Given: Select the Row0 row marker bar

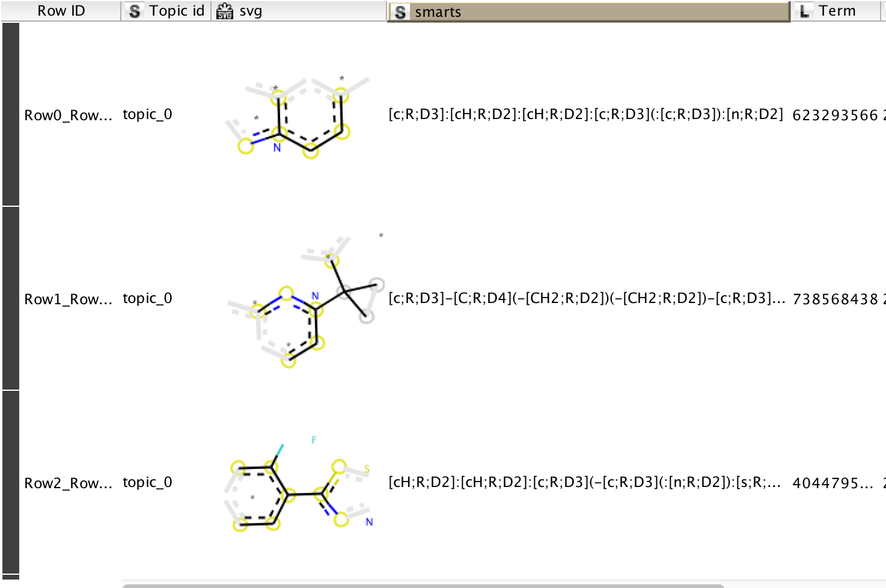Looking at the screenshot, I should tap(10, 114).
